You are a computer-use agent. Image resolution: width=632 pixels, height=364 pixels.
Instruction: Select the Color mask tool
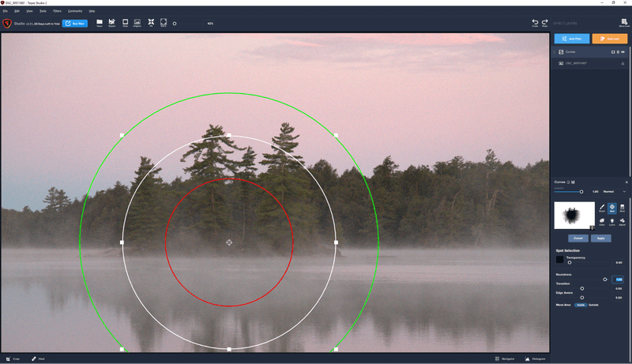pos(602,221)
